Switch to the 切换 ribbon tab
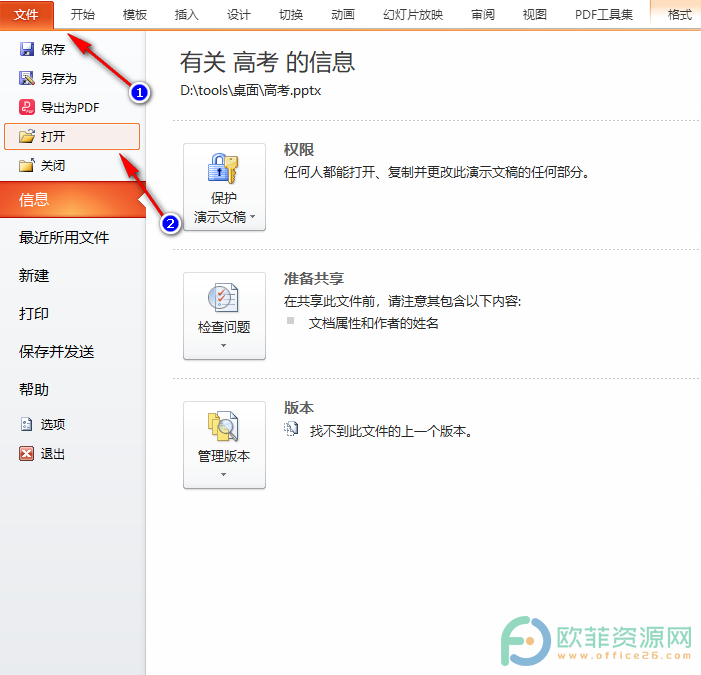The image size is (701, 675). [291, 15]
